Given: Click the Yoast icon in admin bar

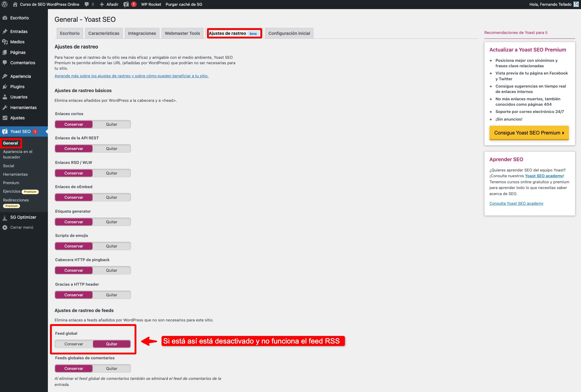Looking at the screenshot, I should click(126, 4).
